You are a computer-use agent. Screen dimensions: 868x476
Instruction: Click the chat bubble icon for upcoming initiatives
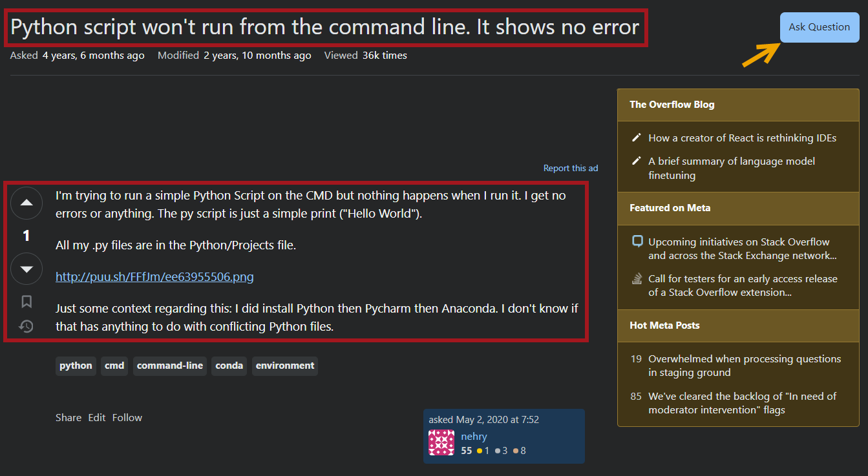tap(637, 242)
